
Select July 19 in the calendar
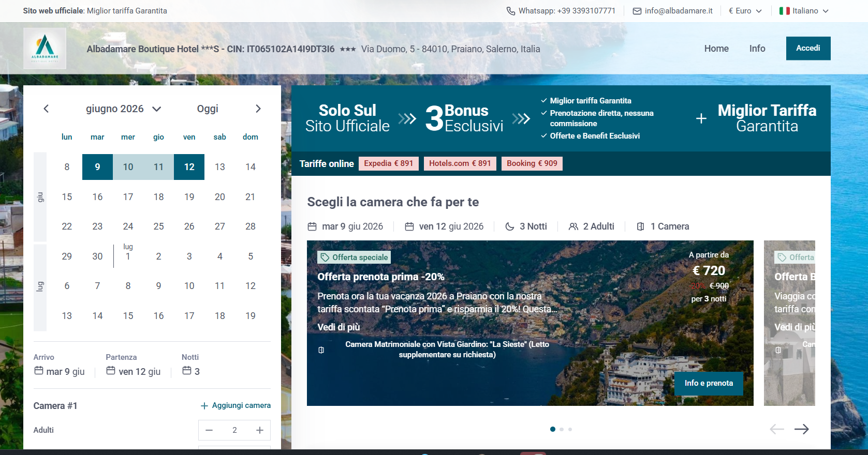tap(251, 316)
